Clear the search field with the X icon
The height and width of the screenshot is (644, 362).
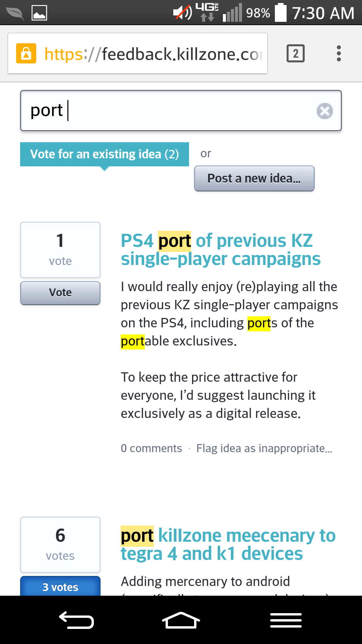(324, 111)
